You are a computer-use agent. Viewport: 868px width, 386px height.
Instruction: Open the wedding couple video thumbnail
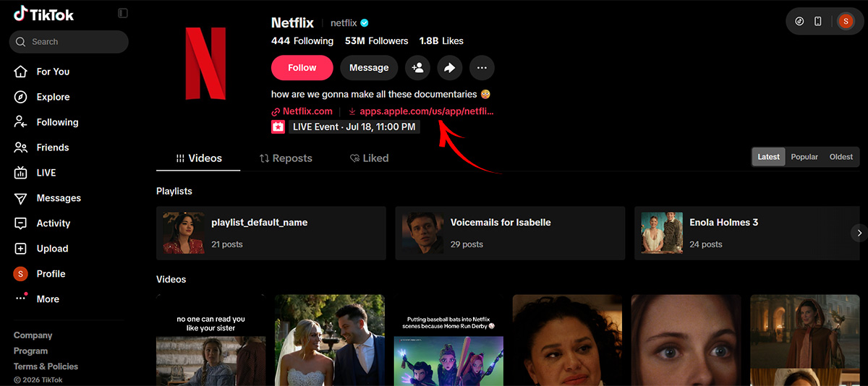(329, 340)
